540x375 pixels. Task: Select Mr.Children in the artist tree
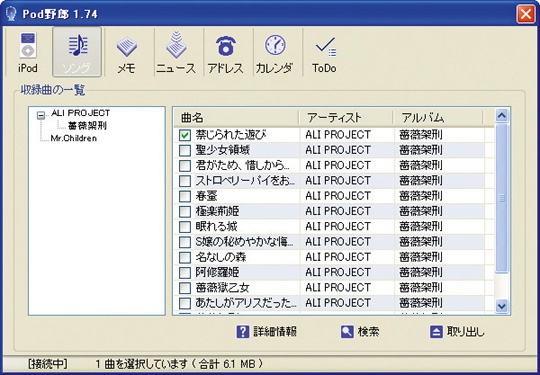74,138
